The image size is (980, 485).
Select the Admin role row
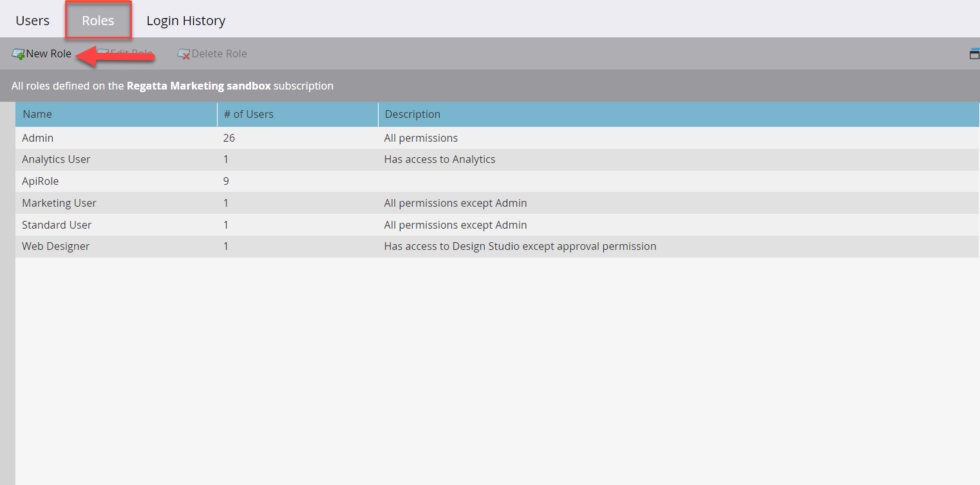click(497, 138)
